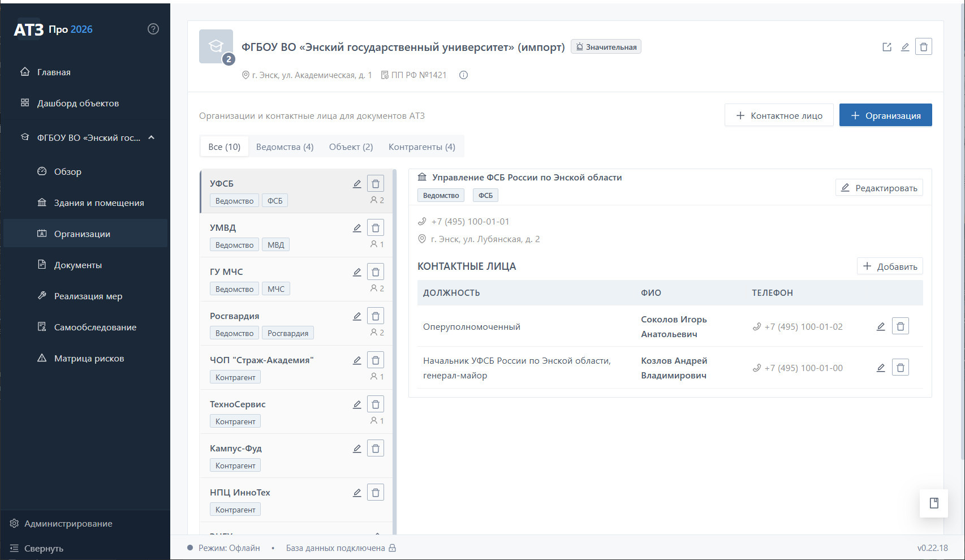
Task: Delete the Росгвардия organization entry
Action: click(x=376, y=316)
